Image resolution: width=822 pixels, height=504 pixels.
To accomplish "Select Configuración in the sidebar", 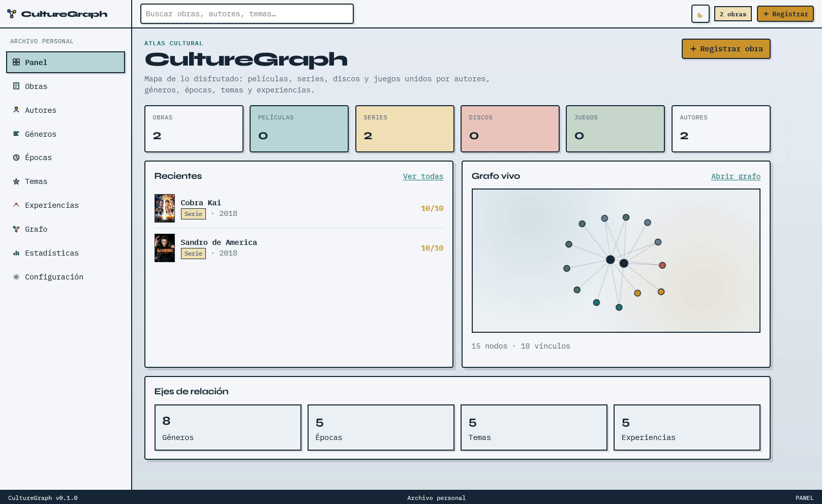I will coord(66,277).
